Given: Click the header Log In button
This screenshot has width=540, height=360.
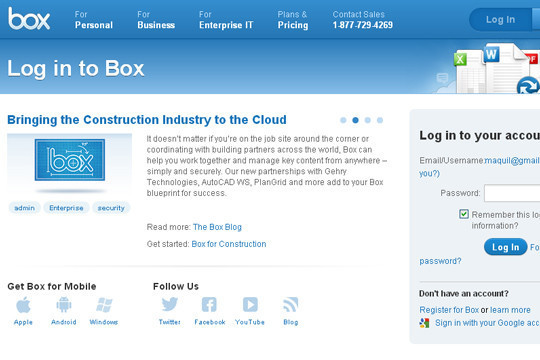Looking at the screenshot, I should point(500,20).
